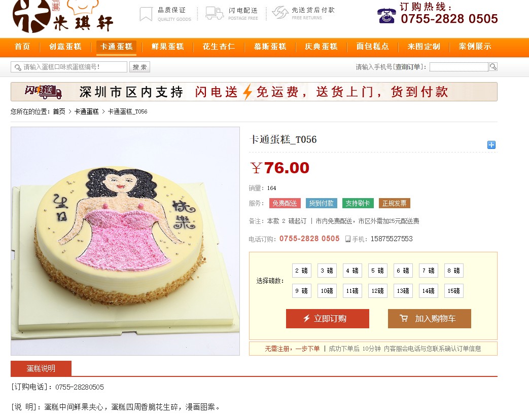
Task: Click the 米琪轩 bakery logo
Action: (63, 16)
